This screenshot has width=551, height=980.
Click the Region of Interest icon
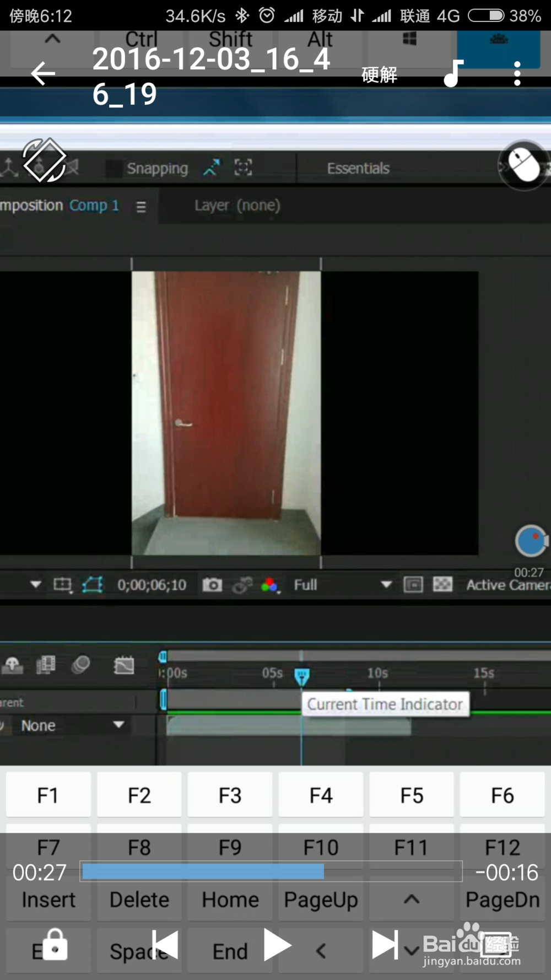(62, 585)
